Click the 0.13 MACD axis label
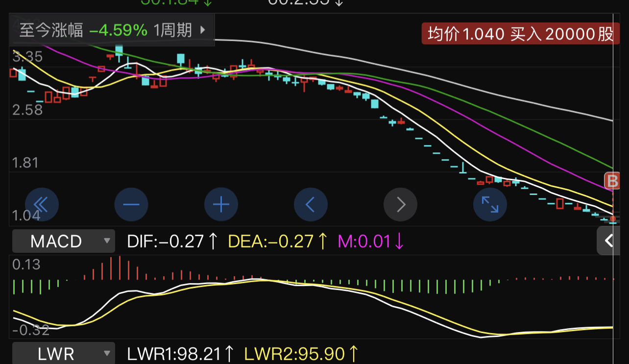629x364 pixels. coord(26,265)
